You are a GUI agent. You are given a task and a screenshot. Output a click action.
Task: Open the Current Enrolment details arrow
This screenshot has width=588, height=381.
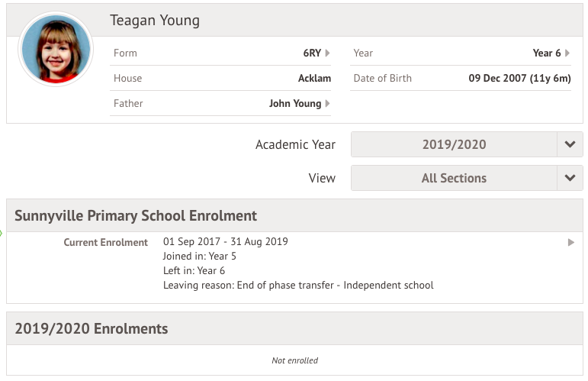pos(571,243)
